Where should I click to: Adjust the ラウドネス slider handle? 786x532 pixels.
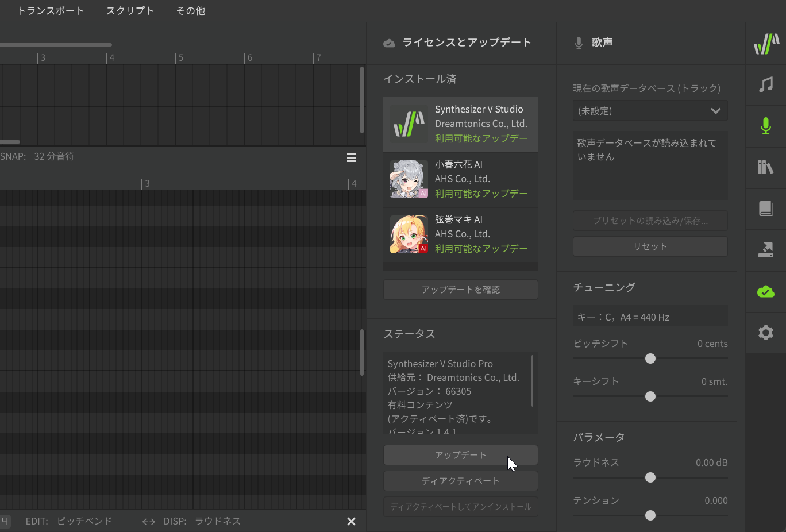650,477
